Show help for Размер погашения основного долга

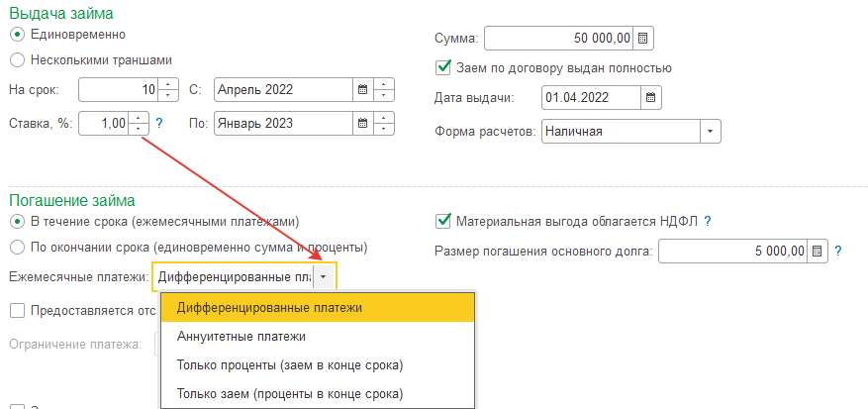(837, 251)
